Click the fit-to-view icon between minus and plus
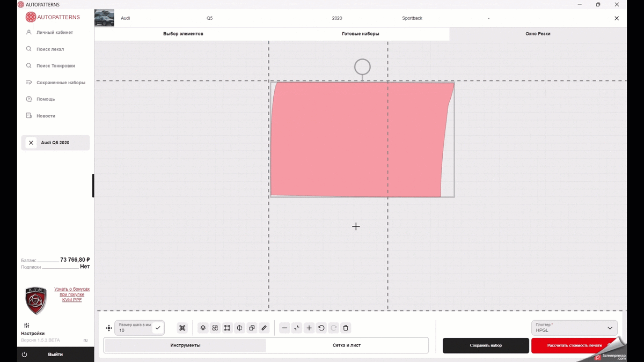 point(297,328)
